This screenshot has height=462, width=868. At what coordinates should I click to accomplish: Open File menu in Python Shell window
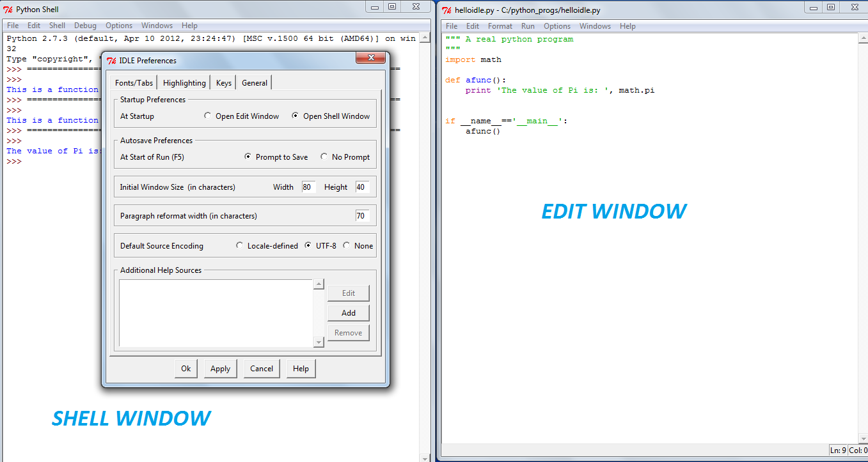point(13,26)
